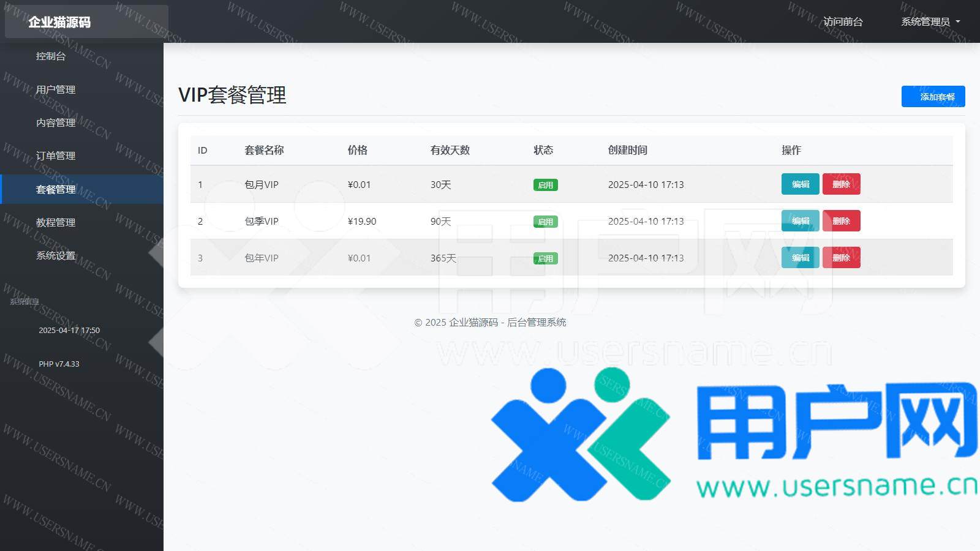The height and width of the screenshot is (551, 980).
Task: Click 启用 status badge for 包月VIP
Action: point(545,185)
